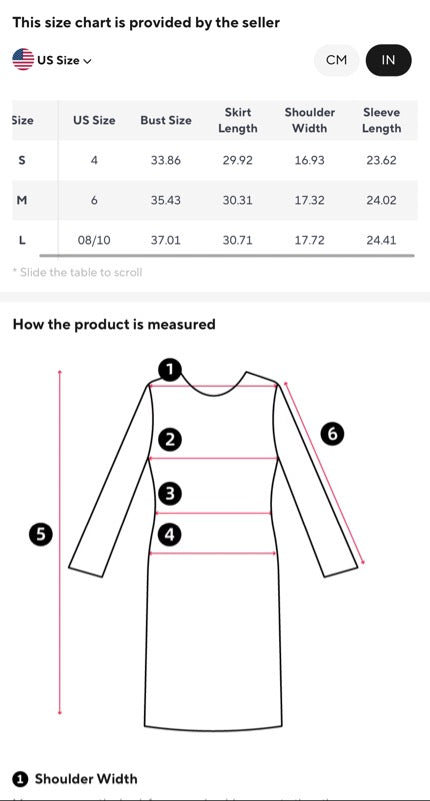Click marker 6 sleeve length circle
This screenshot has height=801, width=430.
click(x=332, y=434)
